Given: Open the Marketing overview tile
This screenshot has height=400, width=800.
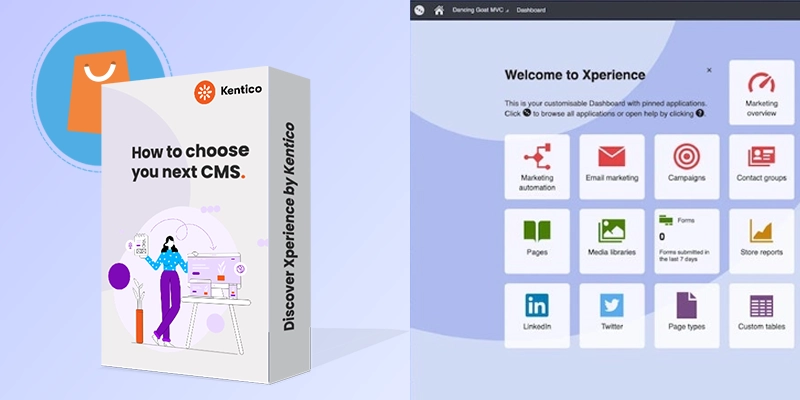Looking at the screenshot, I should point(761,92).
